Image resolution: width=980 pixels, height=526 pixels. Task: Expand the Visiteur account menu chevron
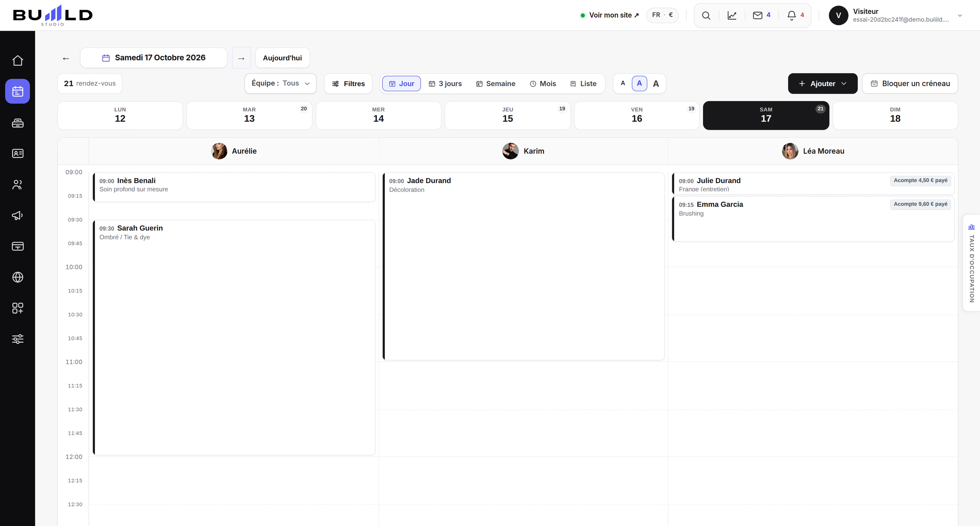click(x=960, y=16)
